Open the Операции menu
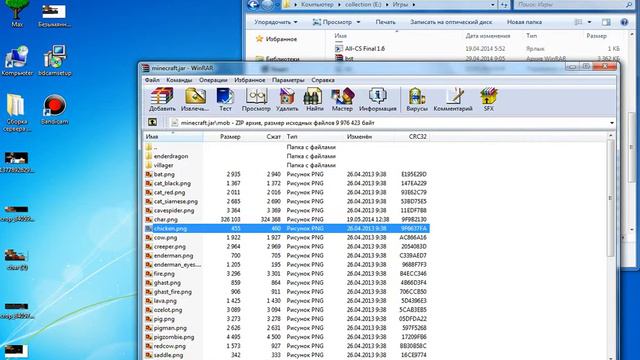Image resolution: width=640 pixels, height=360 pixels. (213, 80)
